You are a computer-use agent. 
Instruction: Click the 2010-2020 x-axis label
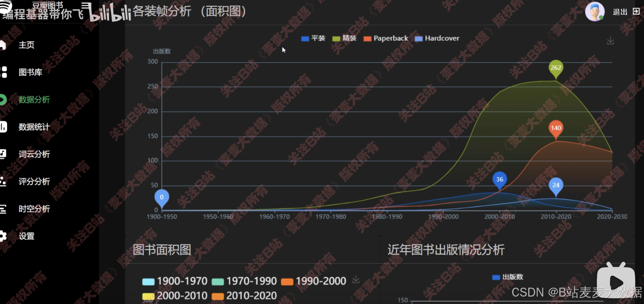pyautogui.click(x=556, y=216)
